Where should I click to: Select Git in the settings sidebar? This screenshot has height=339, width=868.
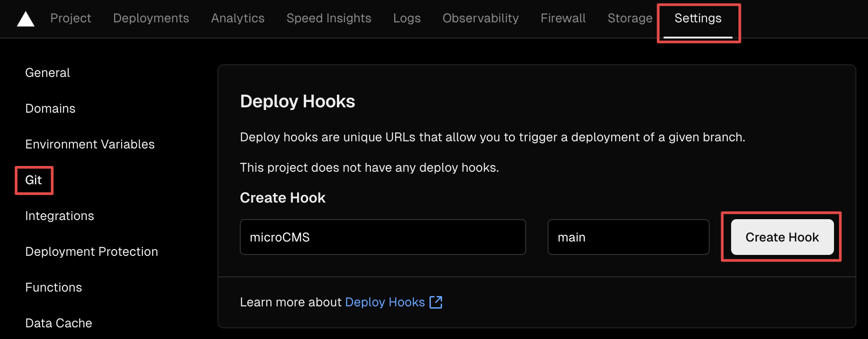34,180
